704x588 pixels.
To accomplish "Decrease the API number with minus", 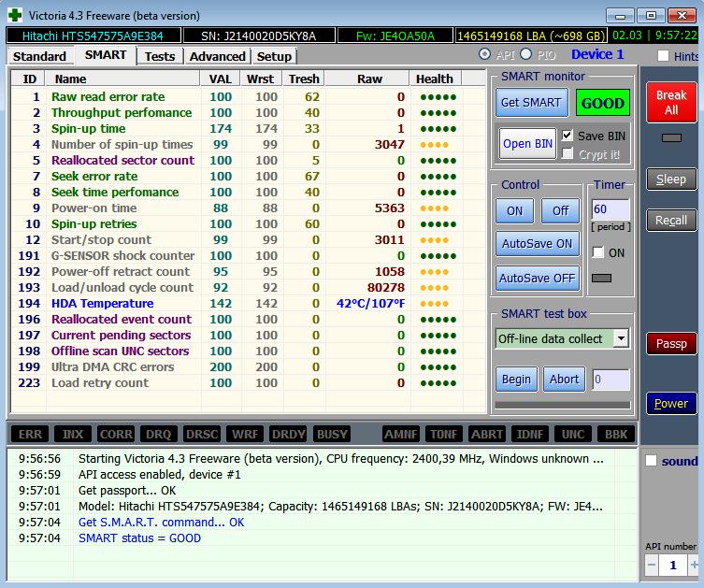I will (652, 565).
